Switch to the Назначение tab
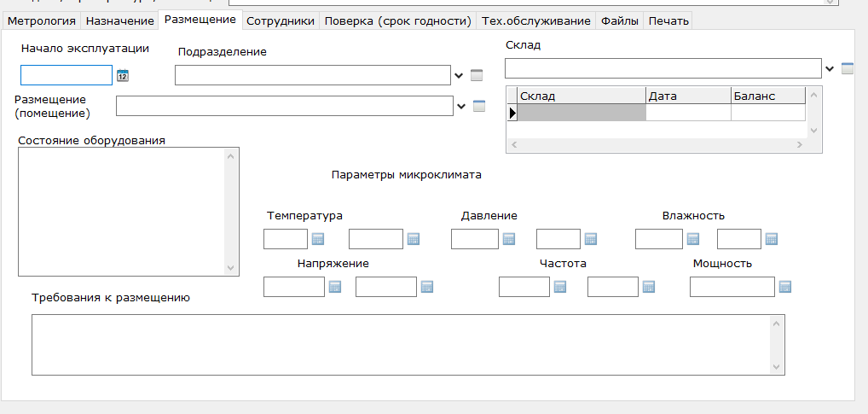The width and height of the screenshot is (868, 414). coord(119,21)
